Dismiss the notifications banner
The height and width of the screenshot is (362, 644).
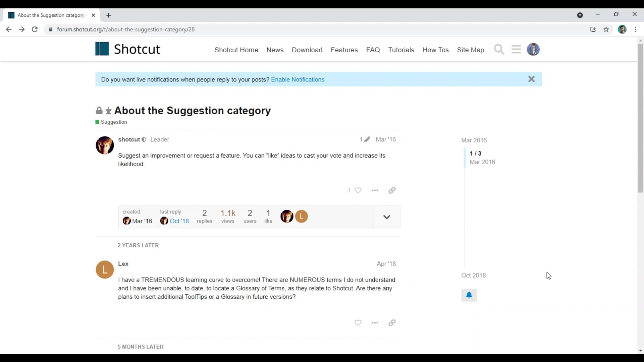pyautogui.click(x=531, y=79)
